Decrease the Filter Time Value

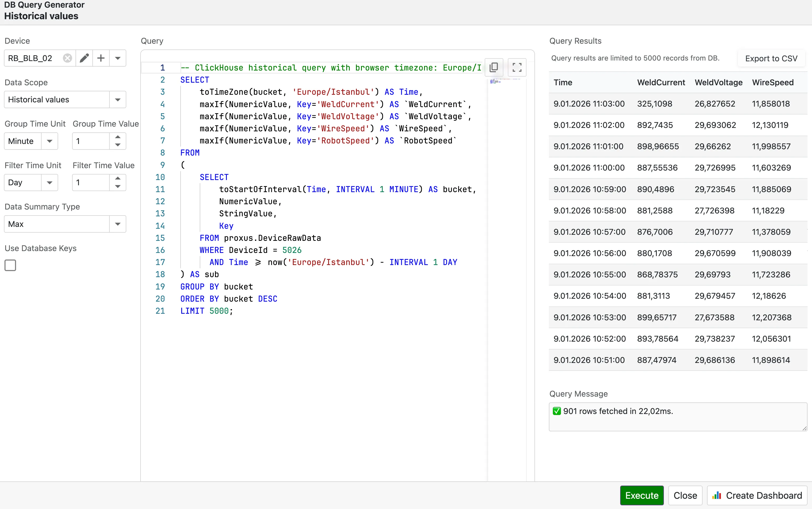point(117,187)
